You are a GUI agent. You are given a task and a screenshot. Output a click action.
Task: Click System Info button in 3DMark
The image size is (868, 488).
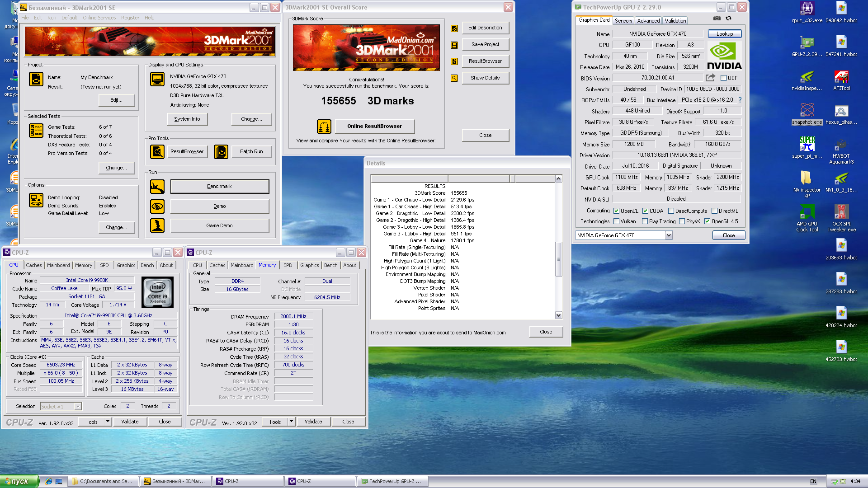click(187, 119)
